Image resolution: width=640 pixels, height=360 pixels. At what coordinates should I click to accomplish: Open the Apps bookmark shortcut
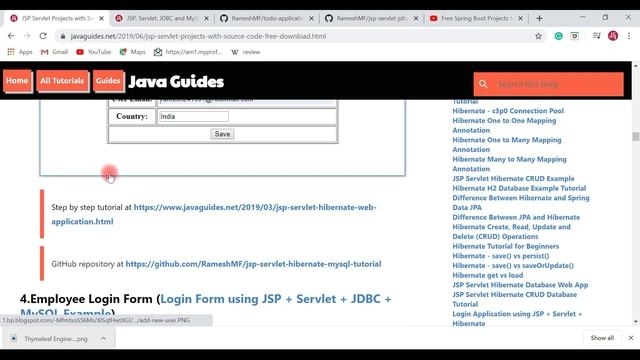(x=20, y=52)
